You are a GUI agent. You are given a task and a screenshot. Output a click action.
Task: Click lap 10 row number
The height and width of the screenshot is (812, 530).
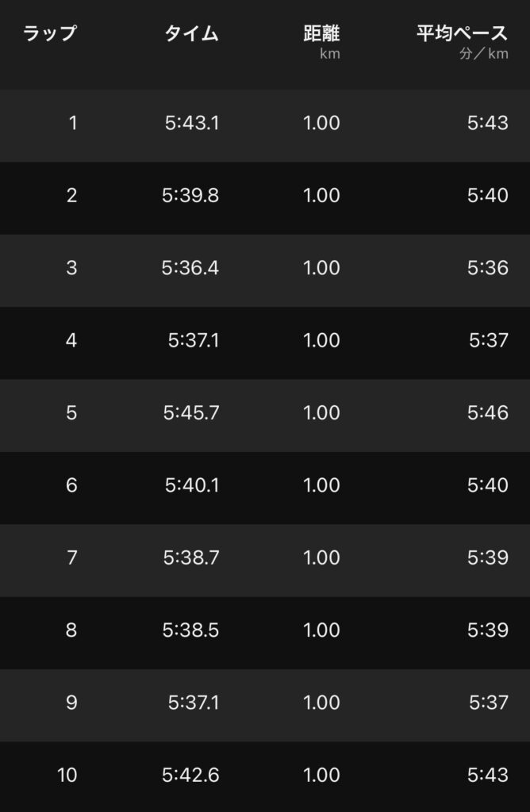(x=67, y=775)
